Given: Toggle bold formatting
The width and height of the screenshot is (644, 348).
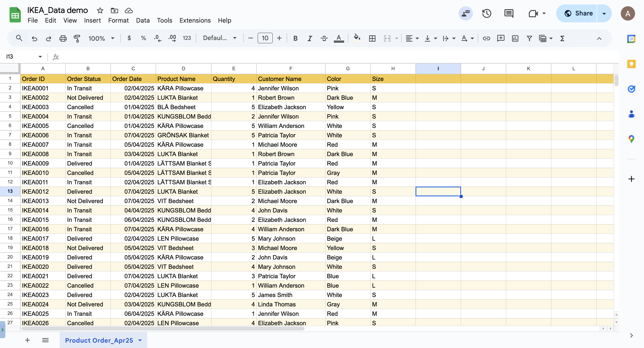Looking at the screenshot, I should pos(295,38).
